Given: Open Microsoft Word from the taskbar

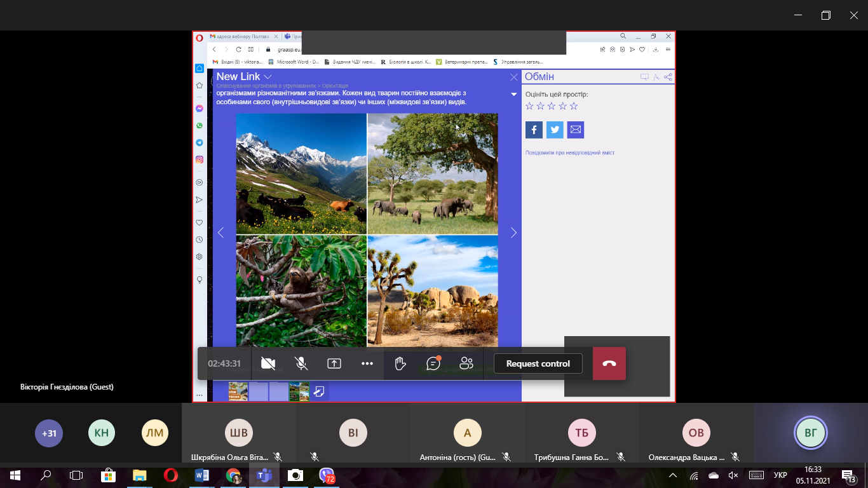Looking at the screenshot, I should (x=202, y=475).
